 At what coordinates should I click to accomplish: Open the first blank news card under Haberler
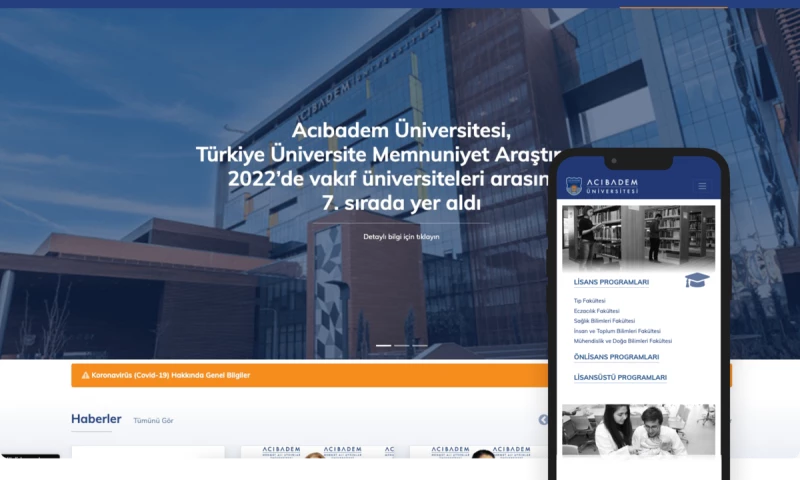point(148,452)
